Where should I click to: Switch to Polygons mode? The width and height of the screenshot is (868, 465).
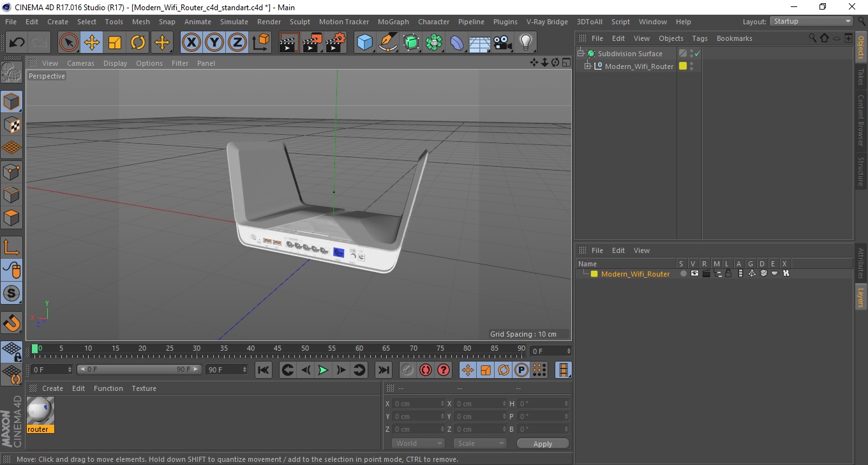click(x=11, y=217)
